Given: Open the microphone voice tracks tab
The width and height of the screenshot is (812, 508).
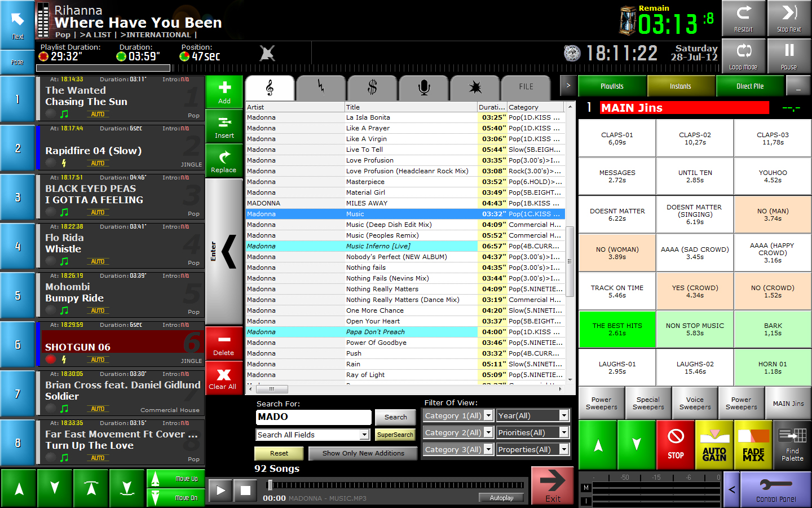Looking at the screenshot, I should (423, 87).
